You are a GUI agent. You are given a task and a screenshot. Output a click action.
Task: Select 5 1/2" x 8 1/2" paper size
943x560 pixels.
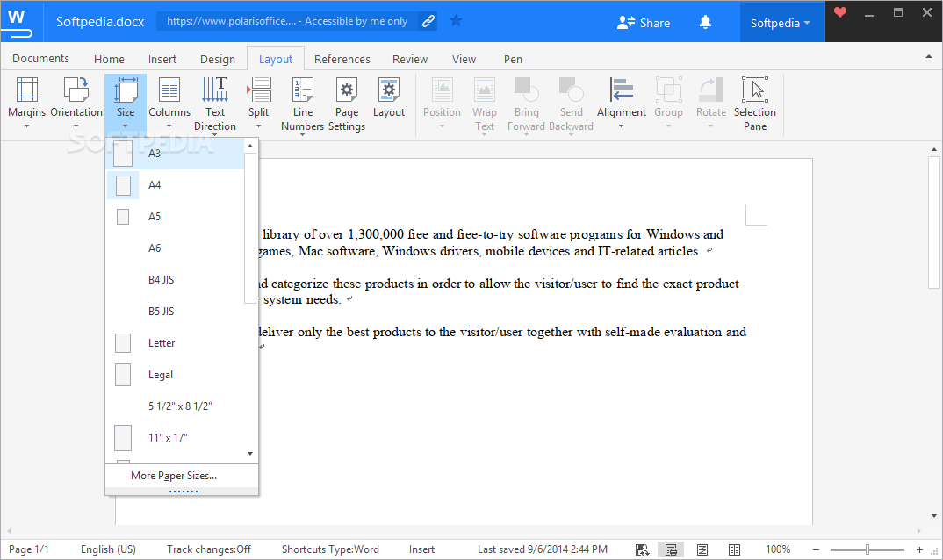(176, 406)
